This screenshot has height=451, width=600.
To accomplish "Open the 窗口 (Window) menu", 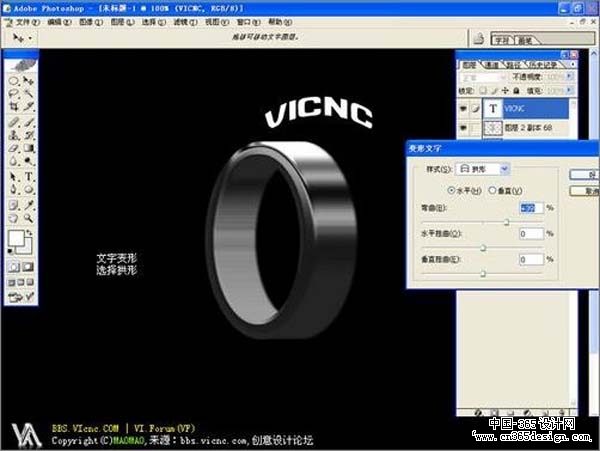I will pyautogui.click(x=248, y=22).
